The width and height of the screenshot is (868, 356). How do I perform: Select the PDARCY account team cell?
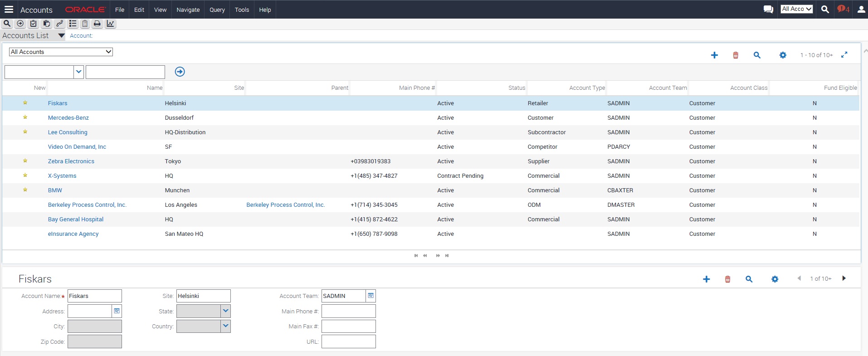pyautogui.click(x=619, y=147)
